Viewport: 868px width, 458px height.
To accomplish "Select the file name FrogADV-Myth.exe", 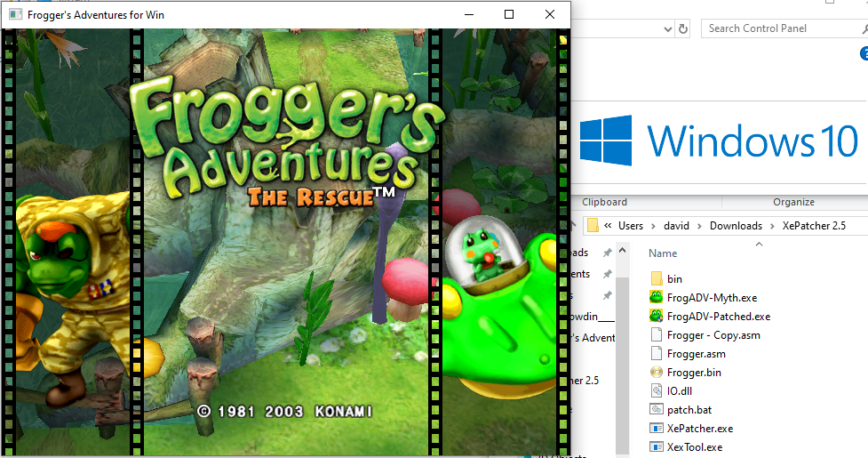I will (712, 298).
